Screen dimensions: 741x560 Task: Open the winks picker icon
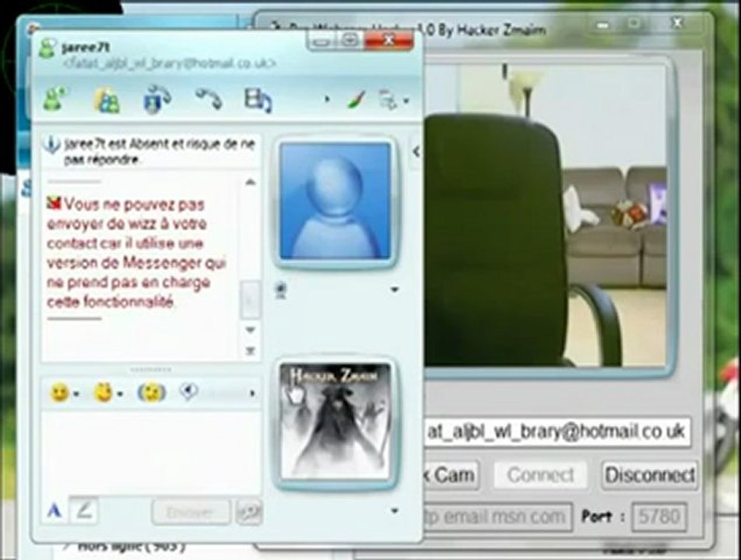[104, 392]
